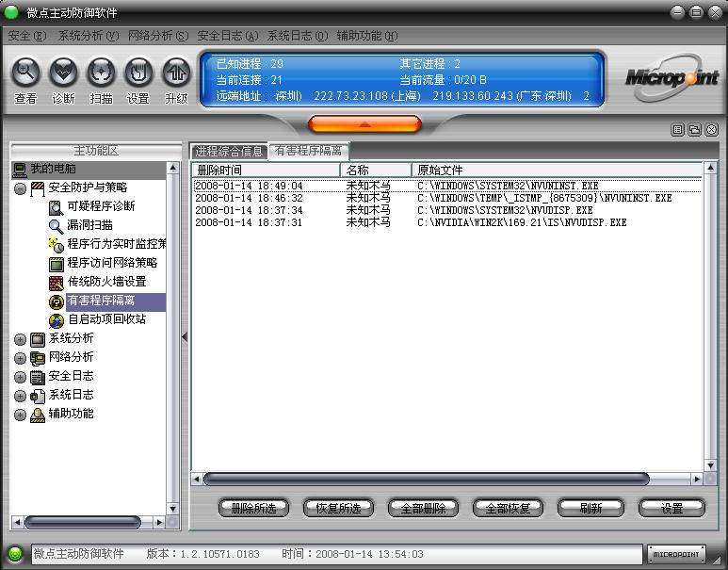728x570 pixels.
Task: Click the 查看 magnifier toolbar icon
Action: (x=25, y=72)
